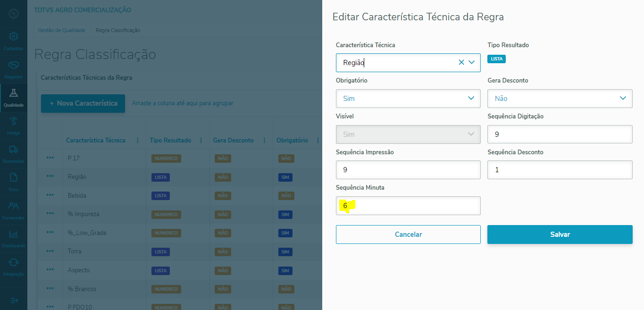Screen dimensions: 644x310
Task: Click the Cancelar button
Action: (x=408, y=235)
